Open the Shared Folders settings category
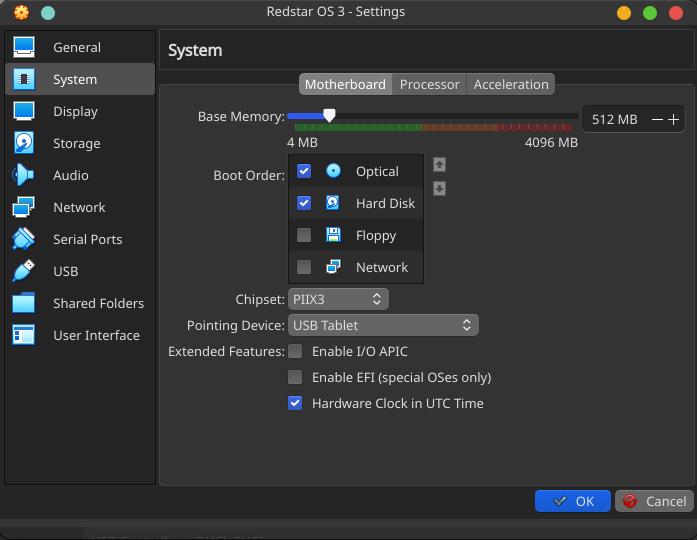This screenshot has width=697, height=540. 80,303
